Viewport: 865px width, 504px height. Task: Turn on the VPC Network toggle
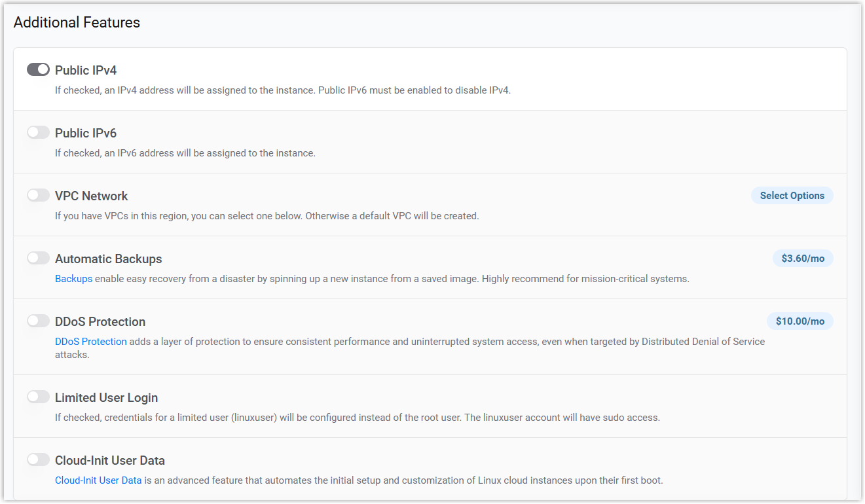38,195
